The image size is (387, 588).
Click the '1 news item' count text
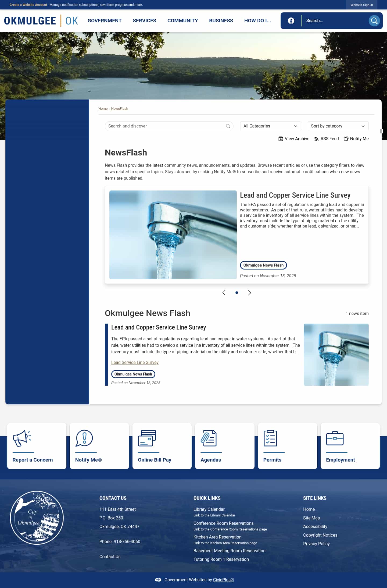coord(357,314)
